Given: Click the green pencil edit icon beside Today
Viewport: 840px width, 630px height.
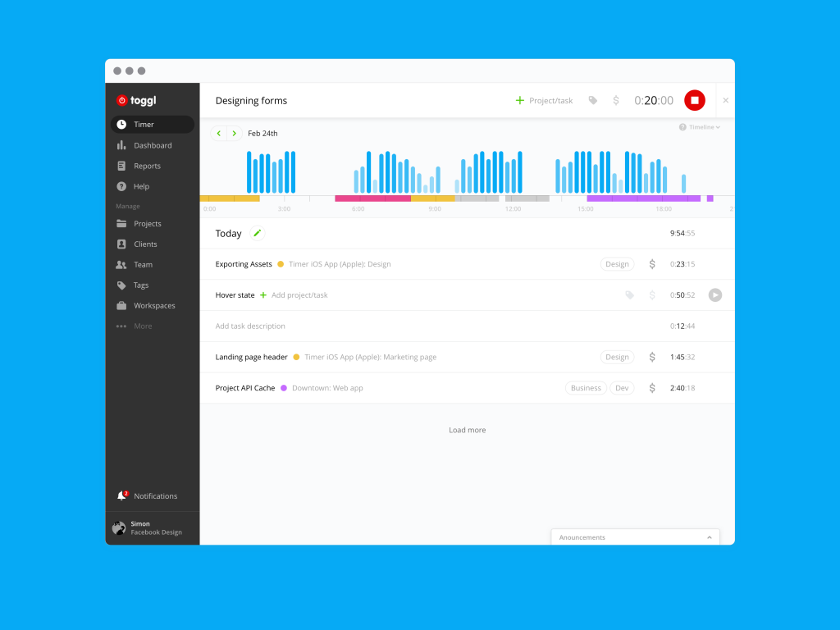Looking at the screenshot, I should 257,233.
